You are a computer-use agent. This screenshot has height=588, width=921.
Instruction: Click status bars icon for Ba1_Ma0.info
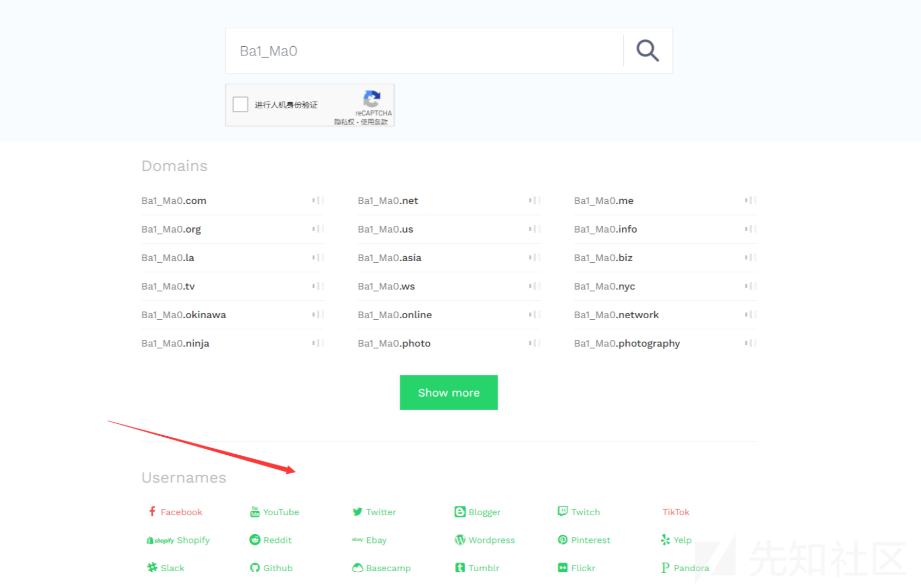[x=751, y=229]
